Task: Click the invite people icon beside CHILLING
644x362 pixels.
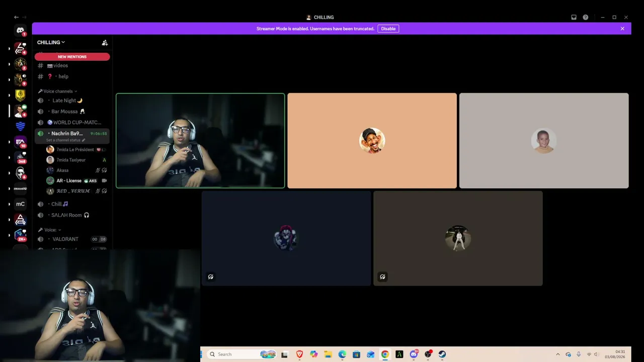Action: pyautogui.click(x=105, y=43)
